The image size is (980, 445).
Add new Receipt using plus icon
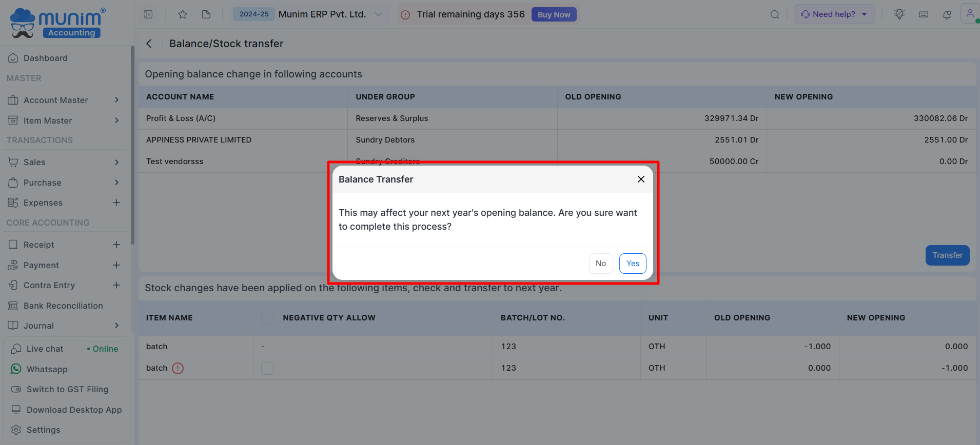click(116, 245)
